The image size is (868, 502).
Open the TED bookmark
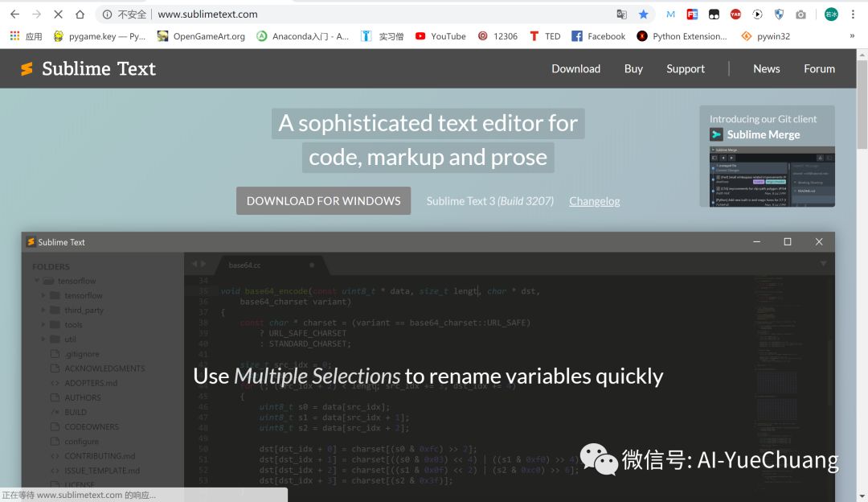click(x=545, y=36)
